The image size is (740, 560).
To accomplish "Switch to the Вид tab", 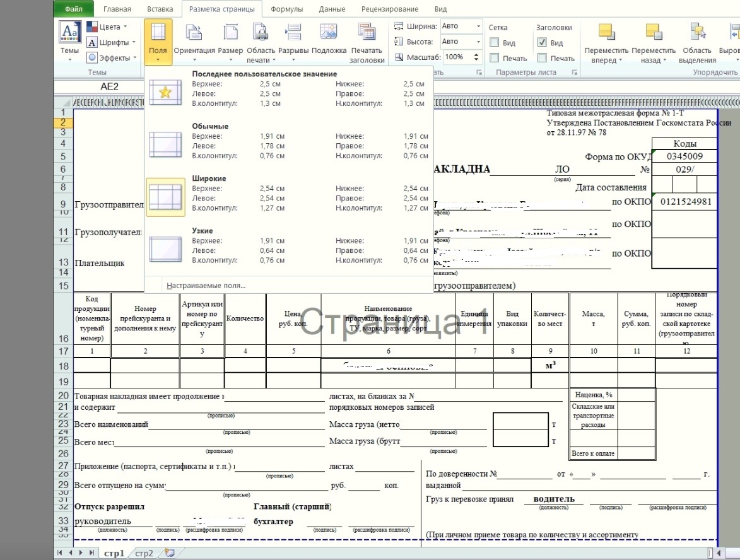I will (x=440, y=9).
